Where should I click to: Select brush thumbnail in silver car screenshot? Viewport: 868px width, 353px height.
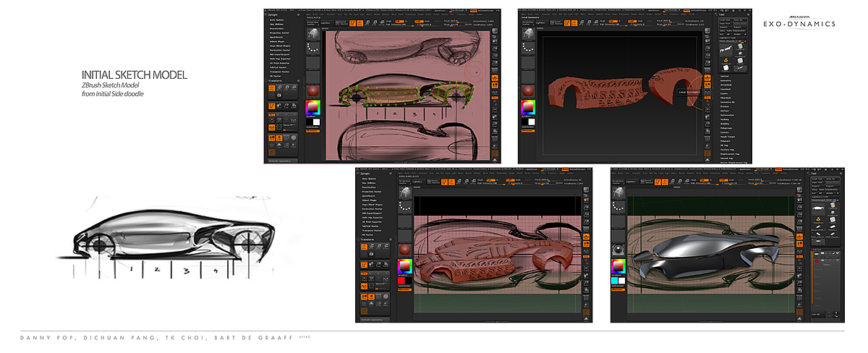point(618,193)
